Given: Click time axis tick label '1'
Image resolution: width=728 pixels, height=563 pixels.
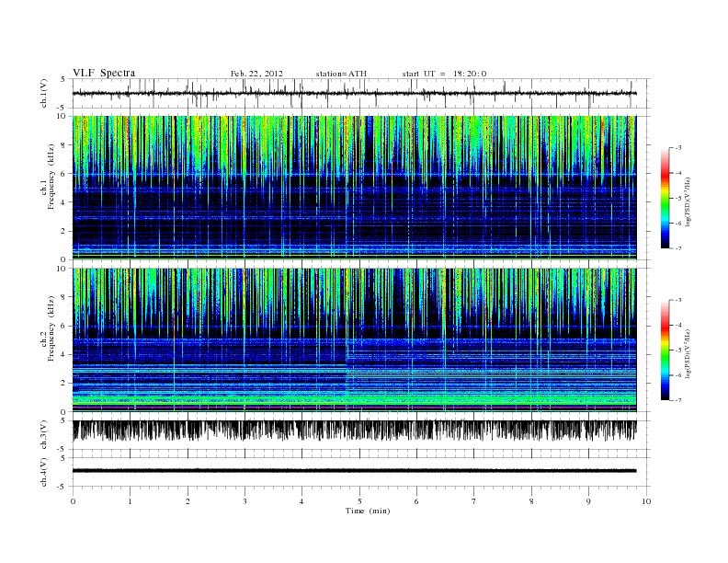Looking at the screenshot, I should [x=130, y=501].
